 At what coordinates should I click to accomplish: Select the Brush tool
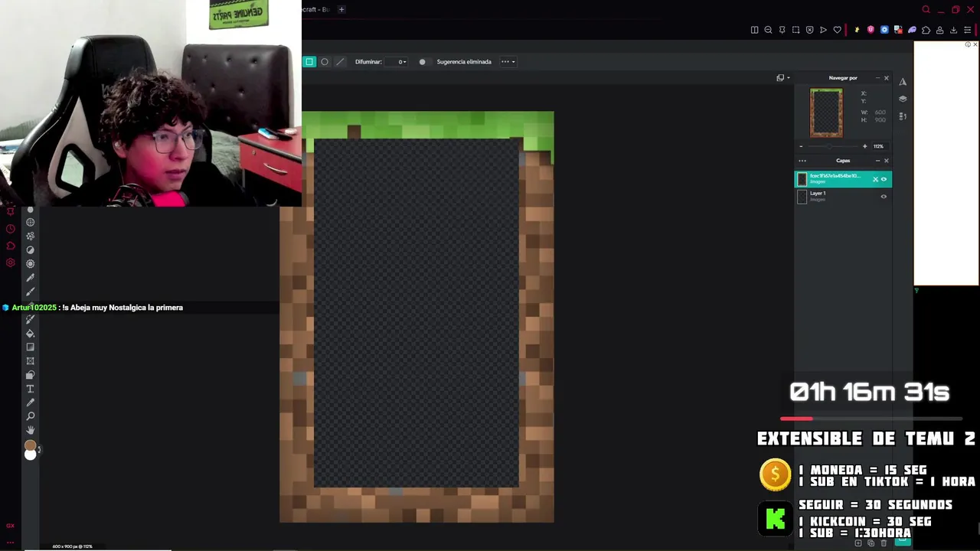[31, 292]
